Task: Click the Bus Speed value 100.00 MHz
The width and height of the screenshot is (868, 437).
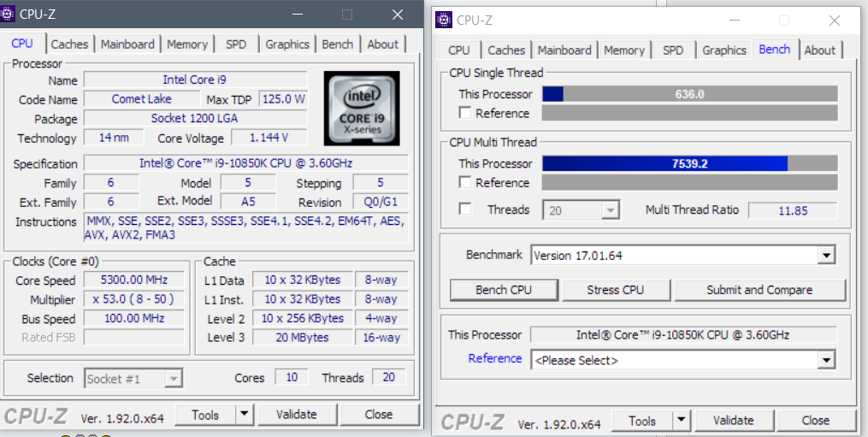Action: pos(134,318)
